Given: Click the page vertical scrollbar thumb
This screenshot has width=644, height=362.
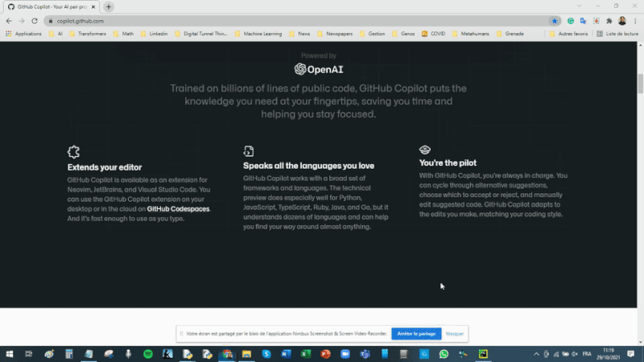Looking at the screenshot, I should point(640,84).
